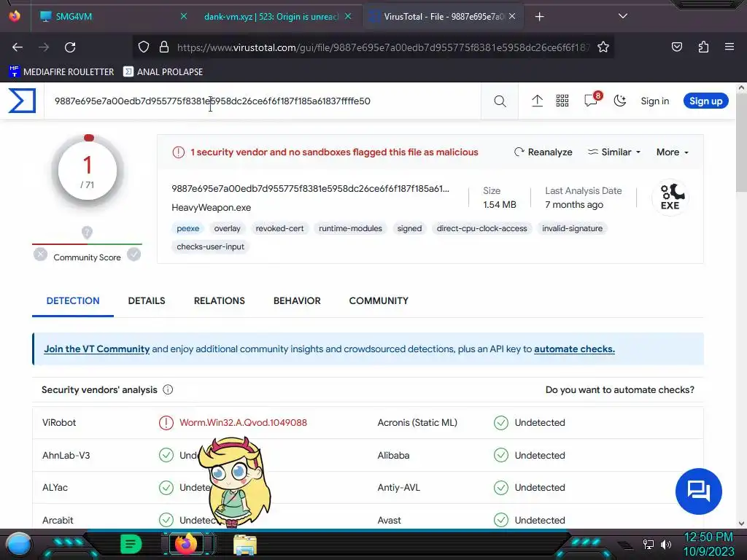Open the notifications icon with badge 8
The width and height of the screenshot is (747, 560).
[592, 99]
